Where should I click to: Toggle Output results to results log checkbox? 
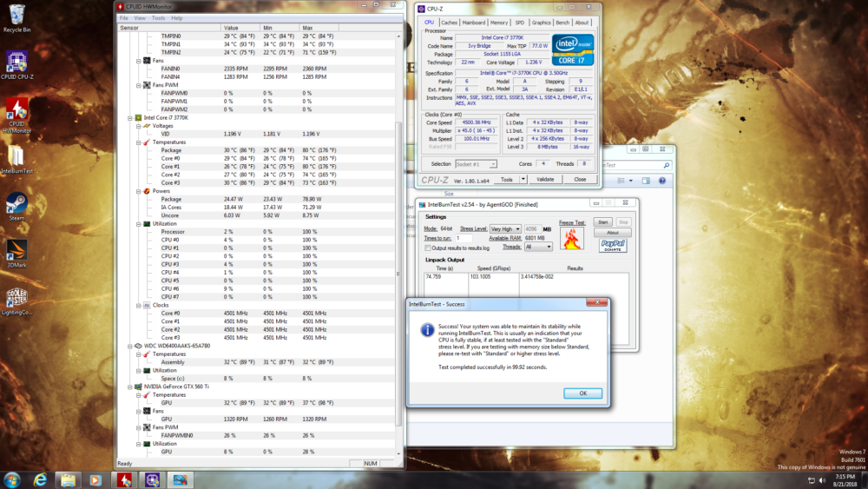pos(427,248)
